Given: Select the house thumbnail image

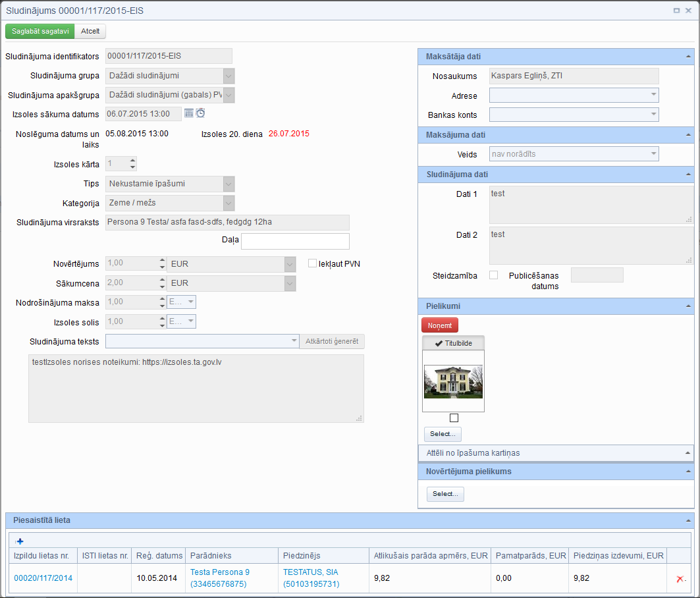Looking at the screenshot, I should coord(453,382).
